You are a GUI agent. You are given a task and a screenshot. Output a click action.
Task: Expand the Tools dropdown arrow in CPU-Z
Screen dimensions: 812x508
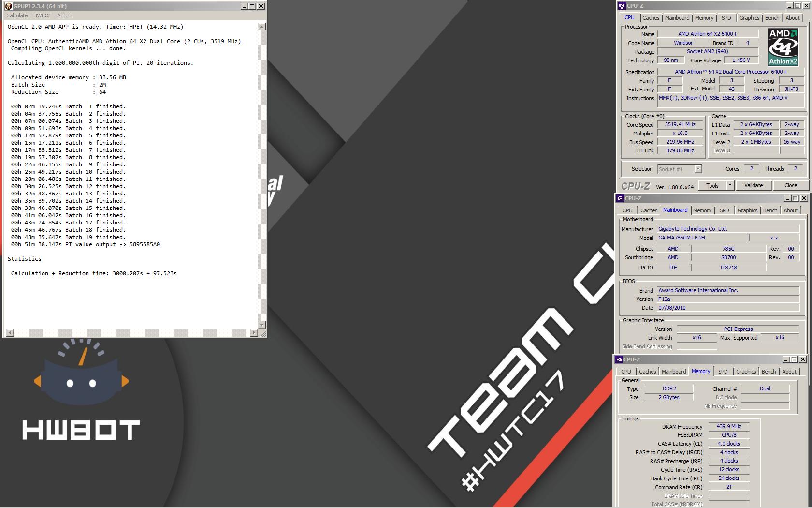point(730,185)
